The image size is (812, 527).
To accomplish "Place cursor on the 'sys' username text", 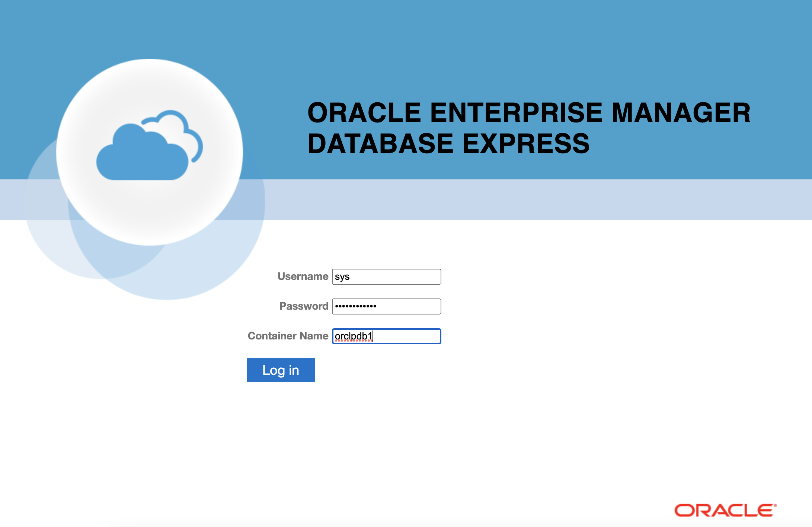I will tap(342, 277).
